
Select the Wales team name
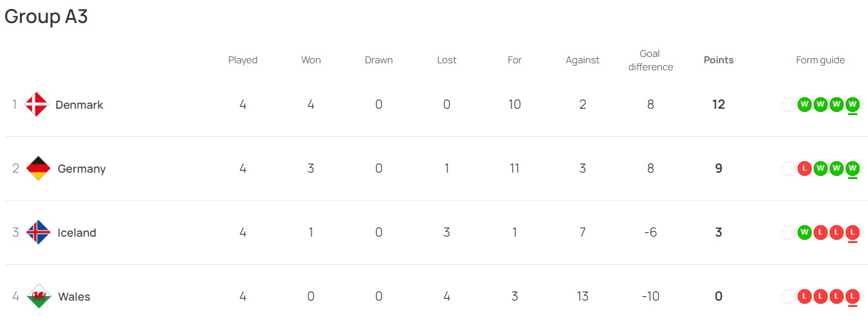pos(74,296)
